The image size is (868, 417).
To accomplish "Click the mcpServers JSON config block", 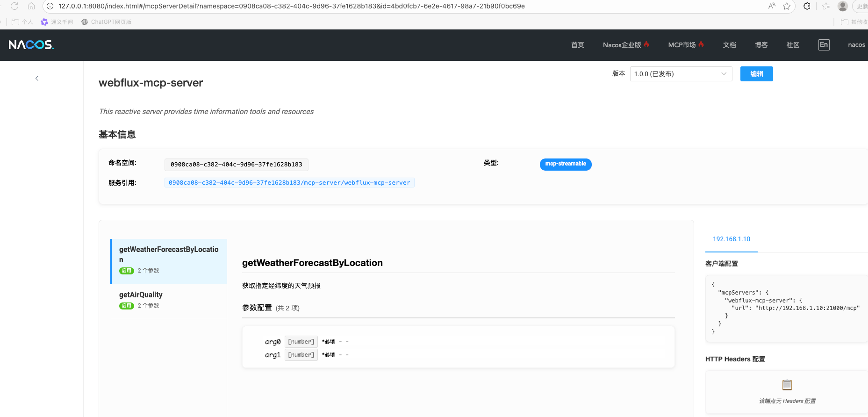I will pos(786,308).
